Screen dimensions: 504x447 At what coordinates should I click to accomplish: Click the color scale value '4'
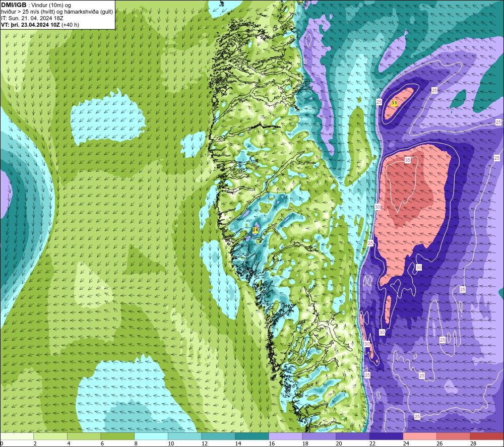click(x=69, y=443)
